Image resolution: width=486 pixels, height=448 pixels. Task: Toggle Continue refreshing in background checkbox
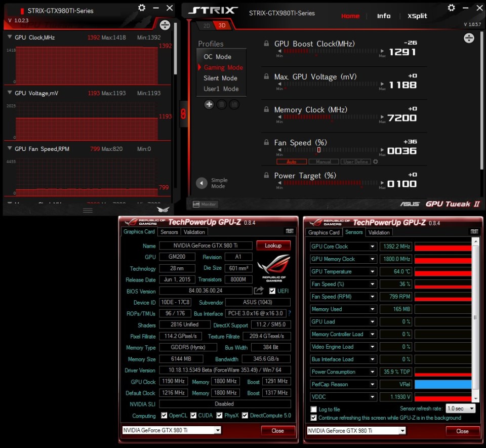[x=314, y=418]
